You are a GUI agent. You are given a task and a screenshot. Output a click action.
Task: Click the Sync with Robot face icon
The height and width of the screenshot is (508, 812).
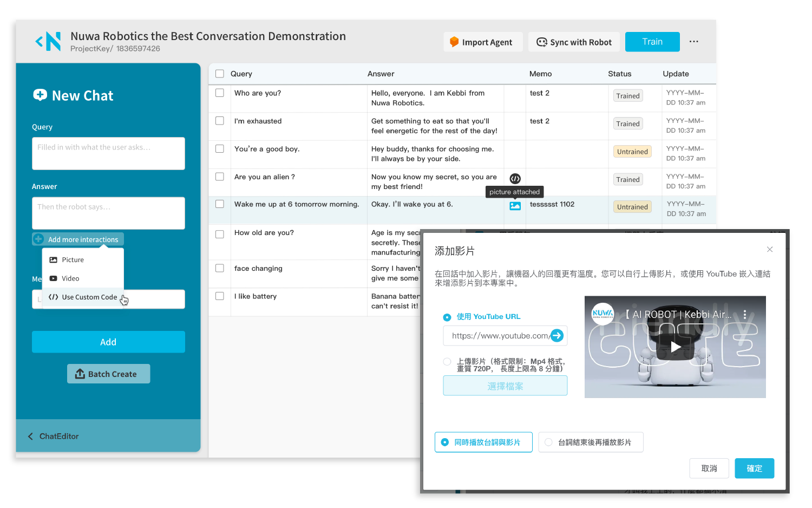542,42
